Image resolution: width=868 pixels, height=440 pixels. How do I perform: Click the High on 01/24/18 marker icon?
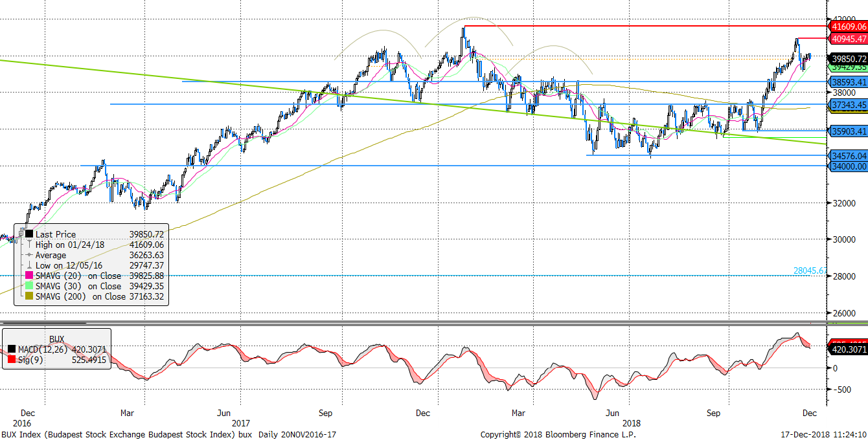tap(29, 245)
